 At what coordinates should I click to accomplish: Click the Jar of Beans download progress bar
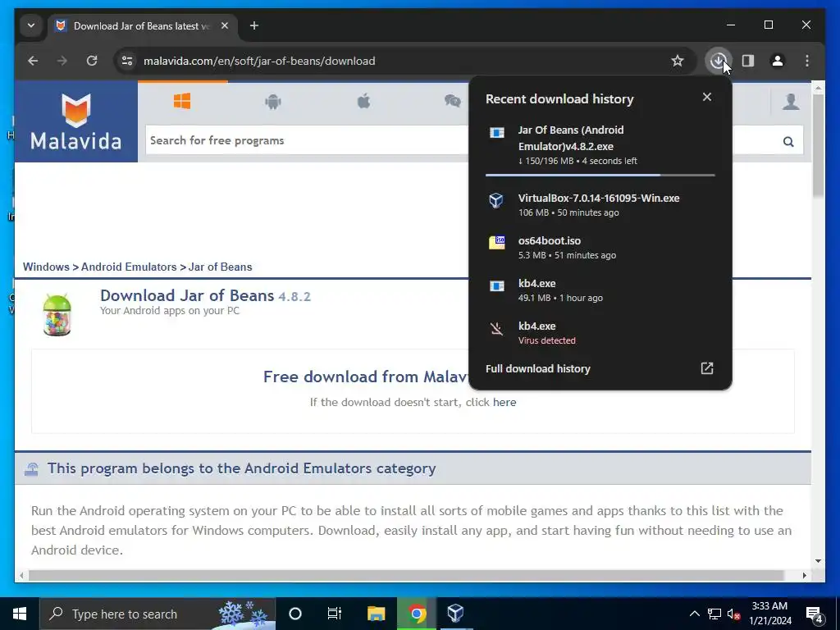[600, 176]
